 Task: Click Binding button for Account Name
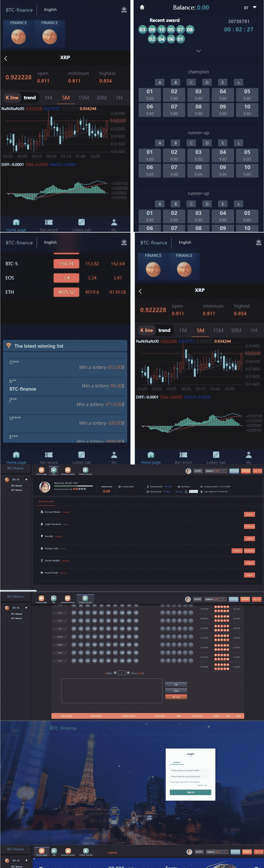pyautogui.click(x=249, y=514)
